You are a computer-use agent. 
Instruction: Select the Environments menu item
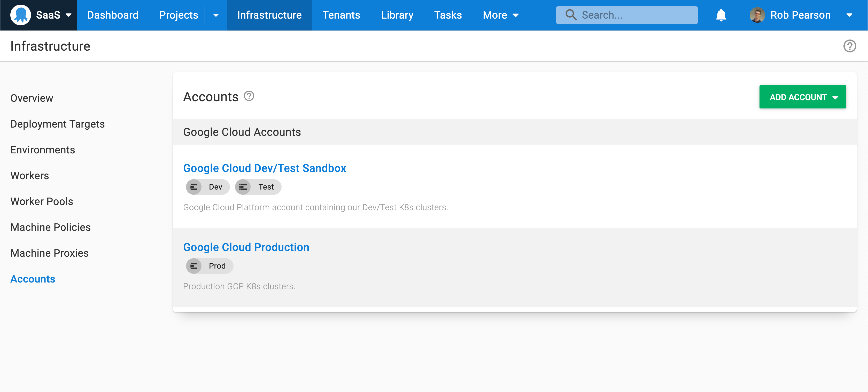(42, 150)
